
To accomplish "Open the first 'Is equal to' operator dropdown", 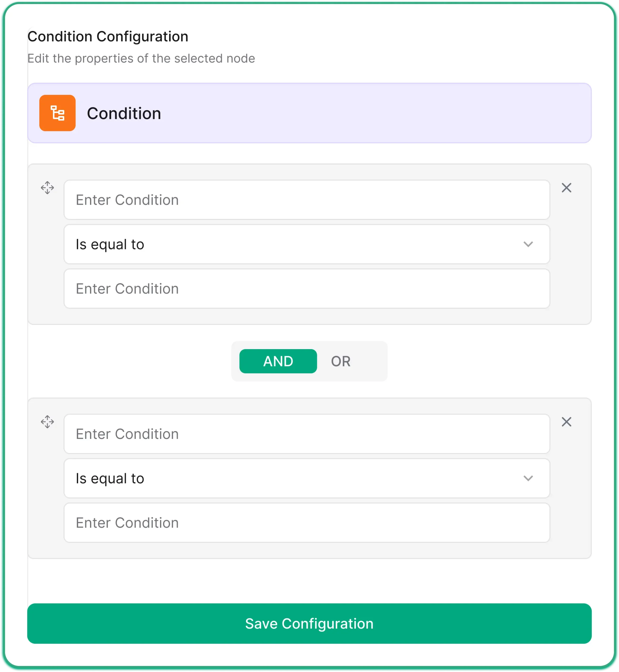I will click(307, 244).
